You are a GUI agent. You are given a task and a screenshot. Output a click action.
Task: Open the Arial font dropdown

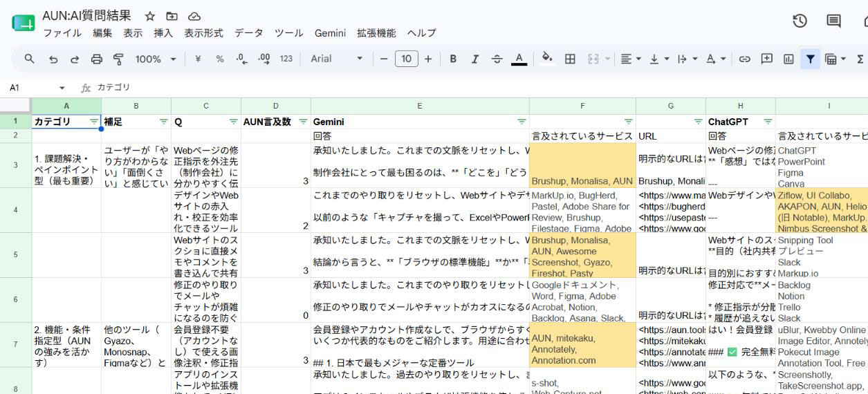coord(337,59)
